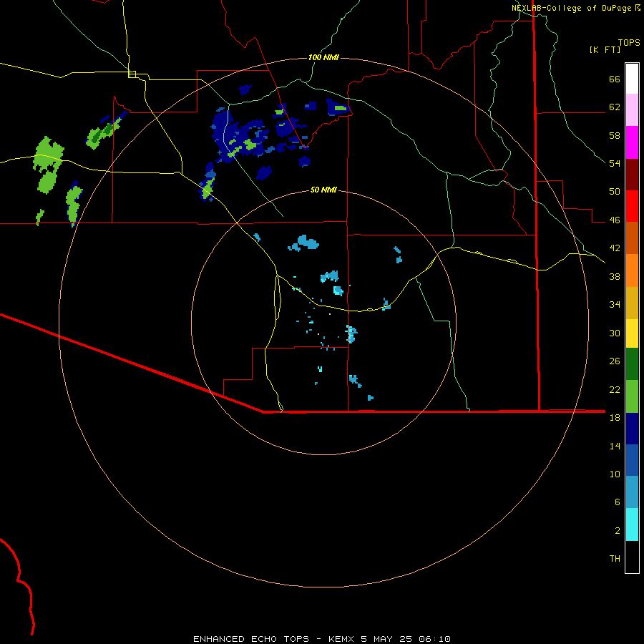Viewport: 644px width, 644px height.
Task: Click the '22' legend value
Action: point(615,389)
